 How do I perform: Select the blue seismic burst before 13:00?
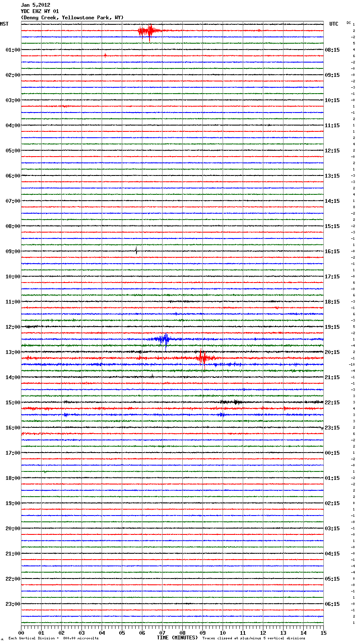click(x=164, y=339)
